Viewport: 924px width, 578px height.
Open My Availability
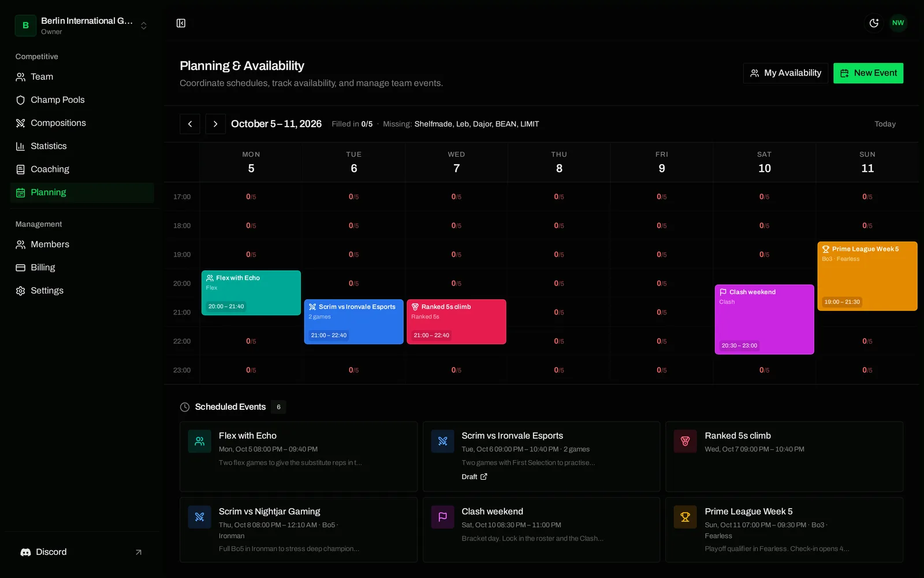785,73
